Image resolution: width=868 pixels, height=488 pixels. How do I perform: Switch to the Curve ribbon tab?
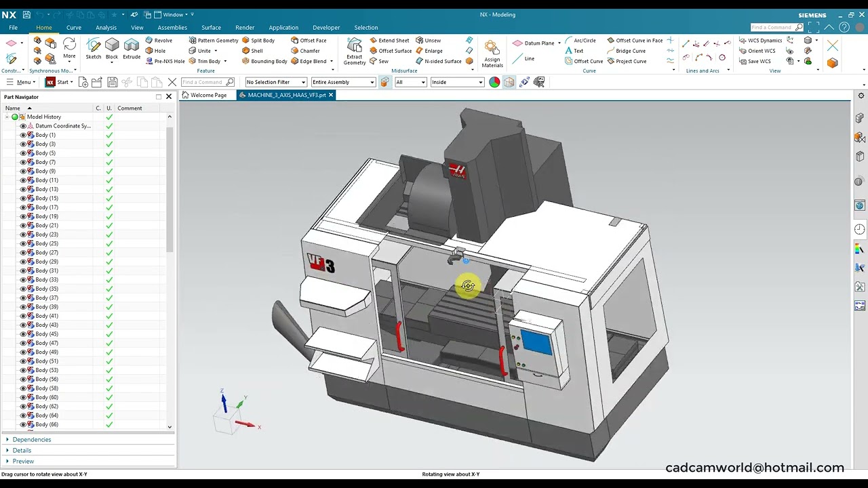(74, 28)
